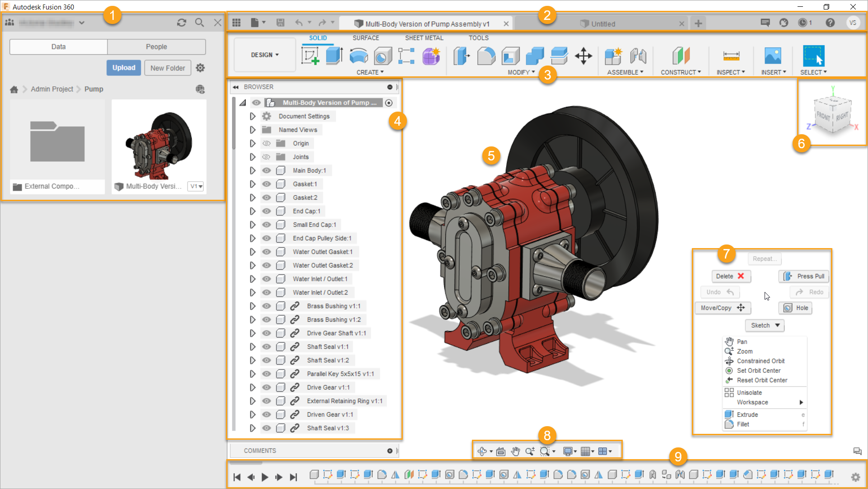Click the DESIGN workspace dropdown
This screenshot has width=868, height=489.
[x=264, y=55]
